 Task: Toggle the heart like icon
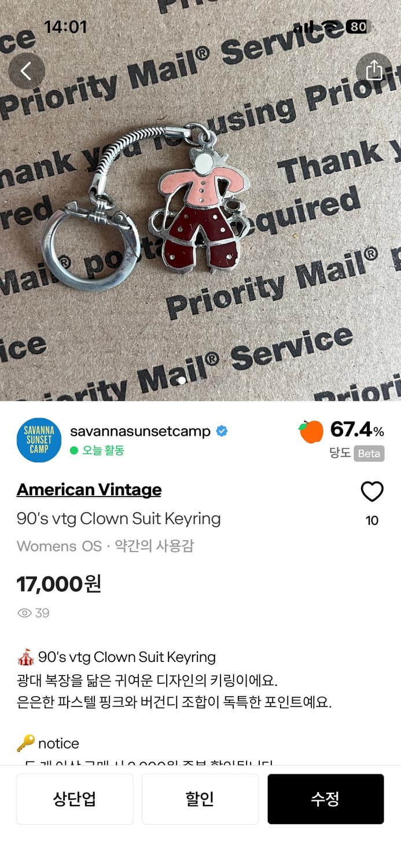(x=372, y=492)
